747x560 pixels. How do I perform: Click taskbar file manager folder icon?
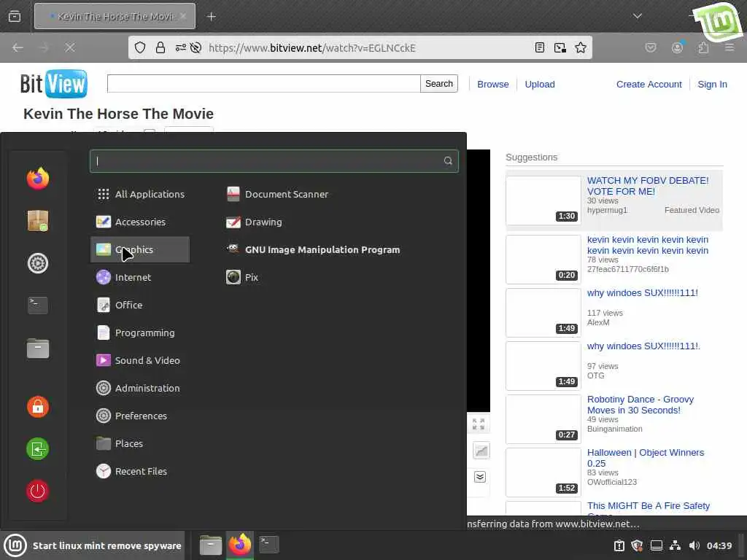click(x=211, y=545)
